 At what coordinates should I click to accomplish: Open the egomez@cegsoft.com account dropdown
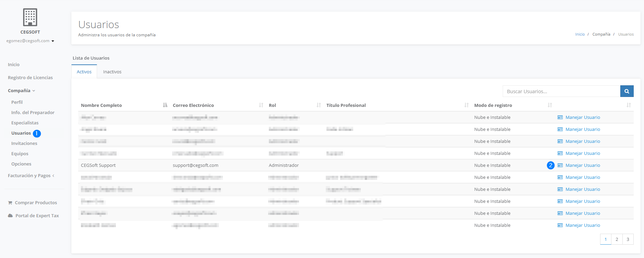coord(30,41)
